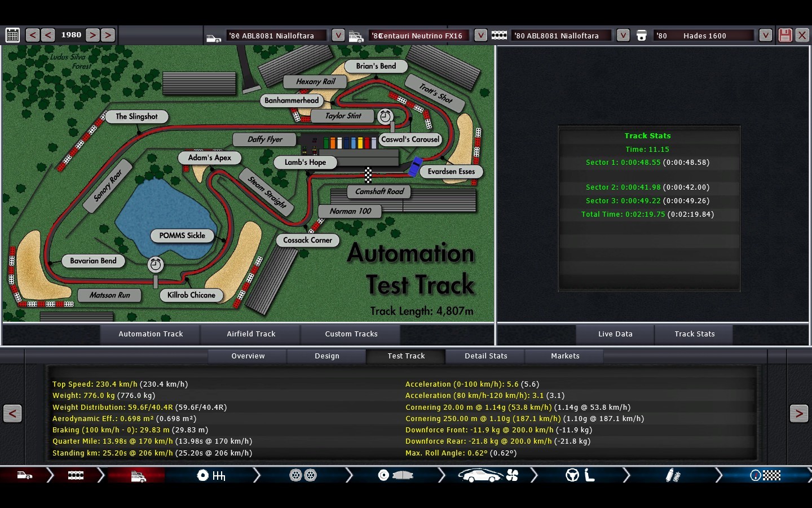Select the Airfield Track button
The image size is (812, 508).
pos(251,334)
